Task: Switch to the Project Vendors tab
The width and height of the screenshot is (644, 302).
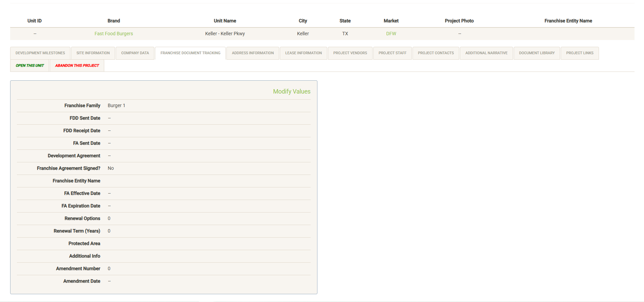Action: 350,53
